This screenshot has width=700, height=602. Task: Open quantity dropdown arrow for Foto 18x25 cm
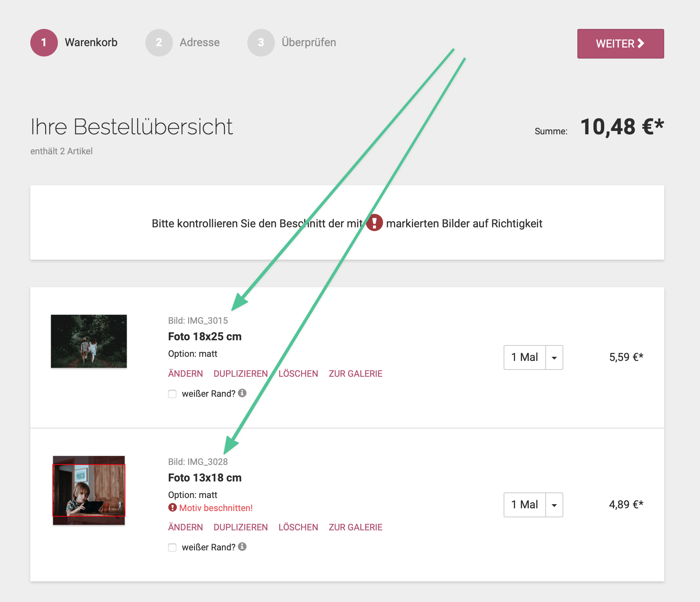pos(554,357)
